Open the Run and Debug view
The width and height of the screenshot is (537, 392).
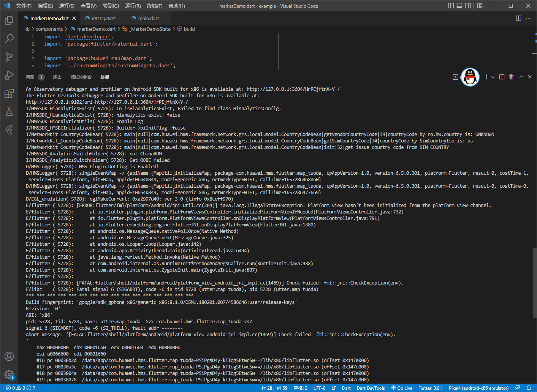(9, 75)
